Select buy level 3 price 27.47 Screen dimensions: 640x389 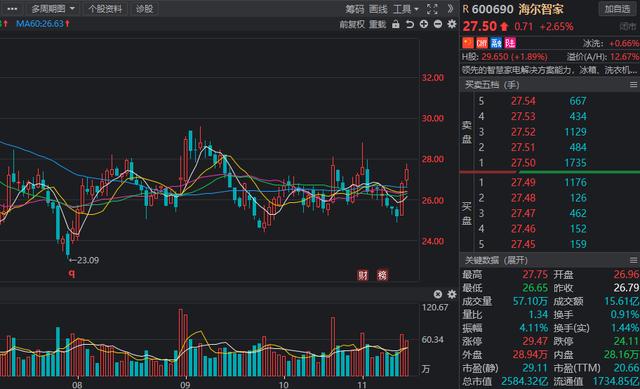(523, 213)
